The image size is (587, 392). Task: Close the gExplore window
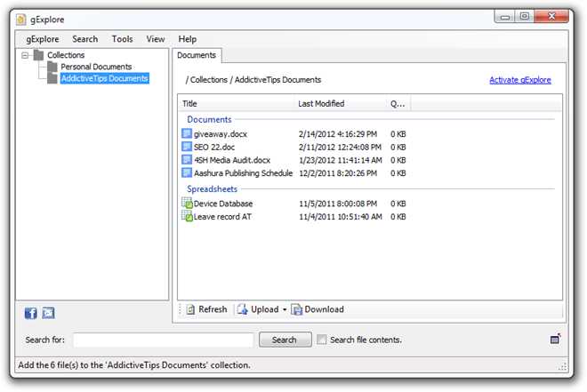point(551,16)
